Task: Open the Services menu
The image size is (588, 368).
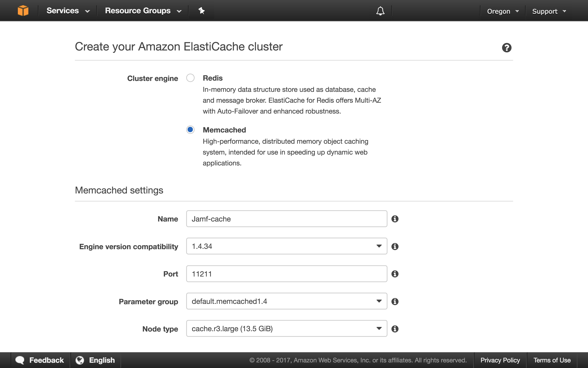Action: pos(68,11)
